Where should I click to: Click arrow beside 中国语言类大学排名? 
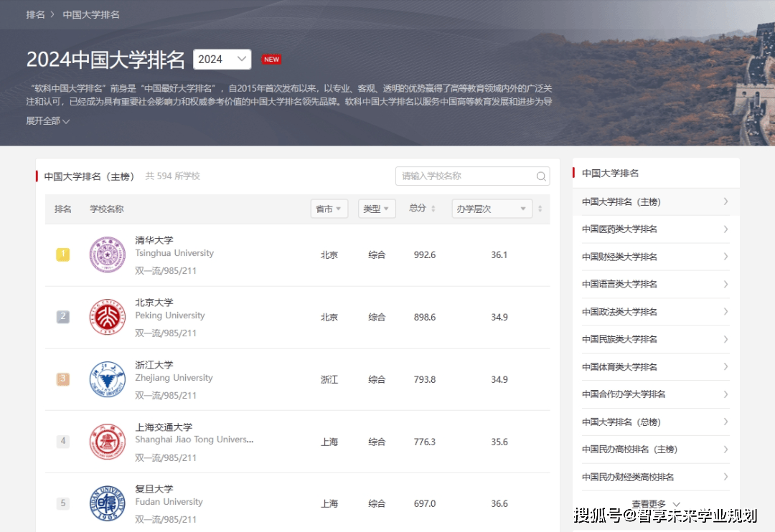click(725, 284)
